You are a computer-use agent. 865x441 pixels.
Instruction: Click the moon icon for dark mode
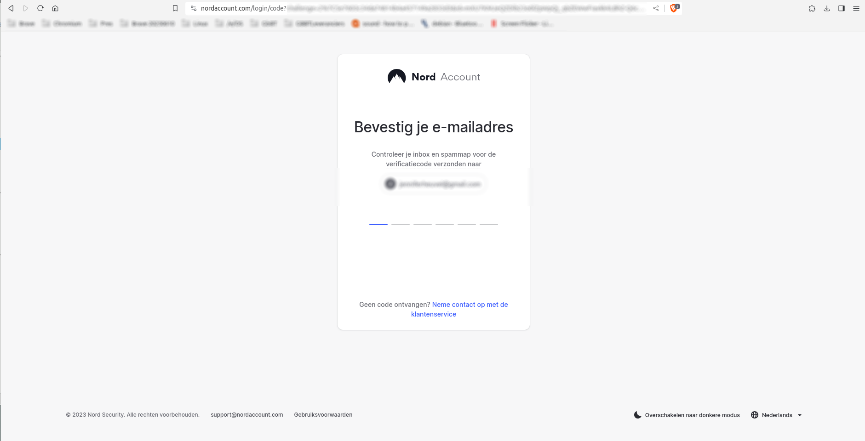tap(638, 415)
